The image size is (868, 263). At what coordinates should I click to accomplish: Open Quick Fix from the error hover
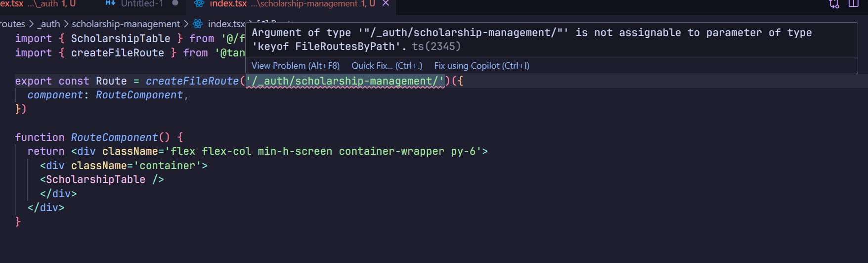click(x=387, y=66)
